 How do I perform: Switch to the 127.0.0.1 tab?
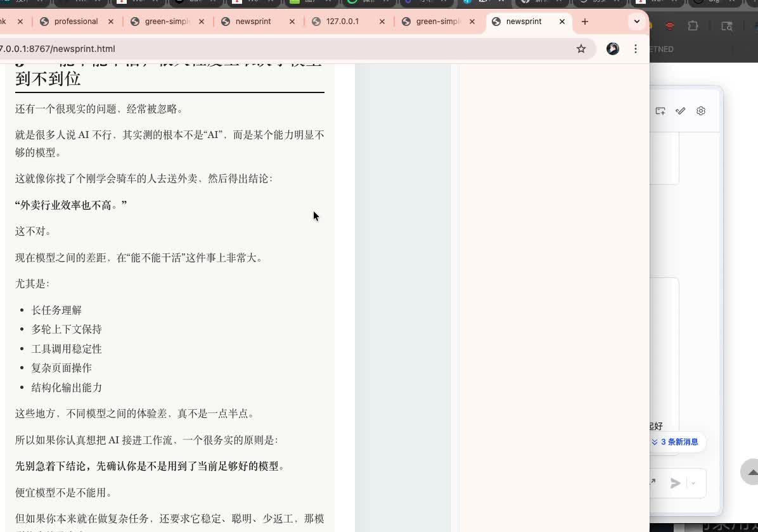point(342,21)
